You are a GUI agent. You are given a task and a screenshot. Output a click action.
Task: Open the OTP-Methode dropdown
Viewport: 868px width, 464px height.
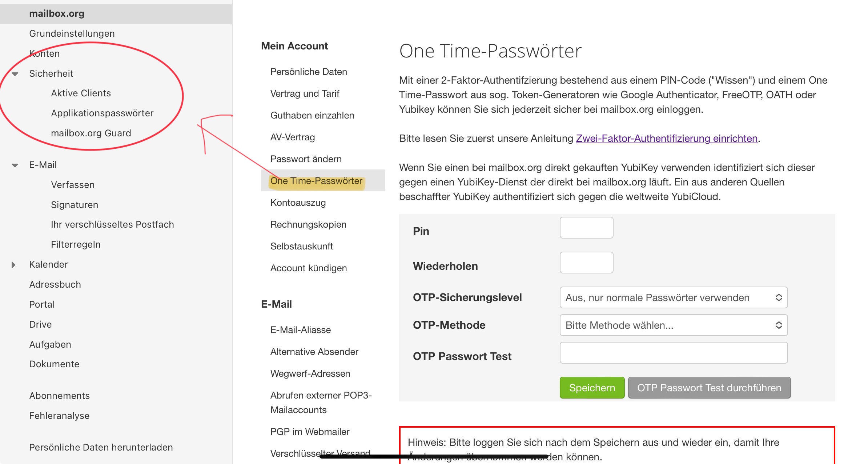click(x=674, y=325)
